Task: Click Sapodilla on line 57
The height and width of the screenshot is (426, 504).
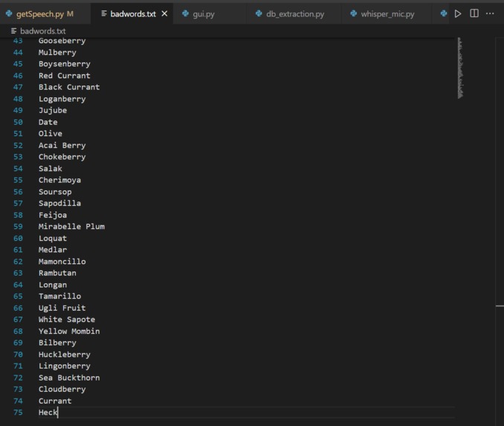Action: (x=59, y=203)
